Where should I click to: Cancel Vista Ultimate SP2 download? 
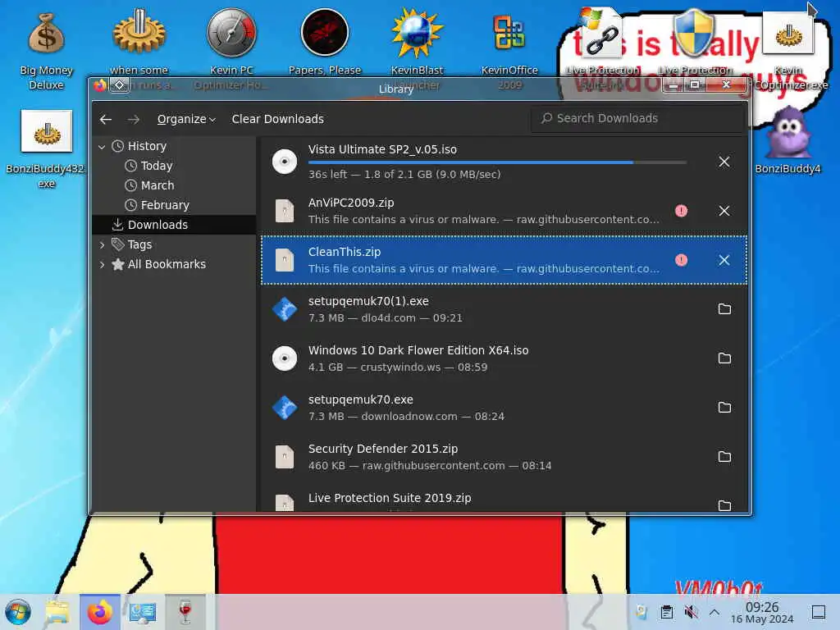[x=724, y=162]
